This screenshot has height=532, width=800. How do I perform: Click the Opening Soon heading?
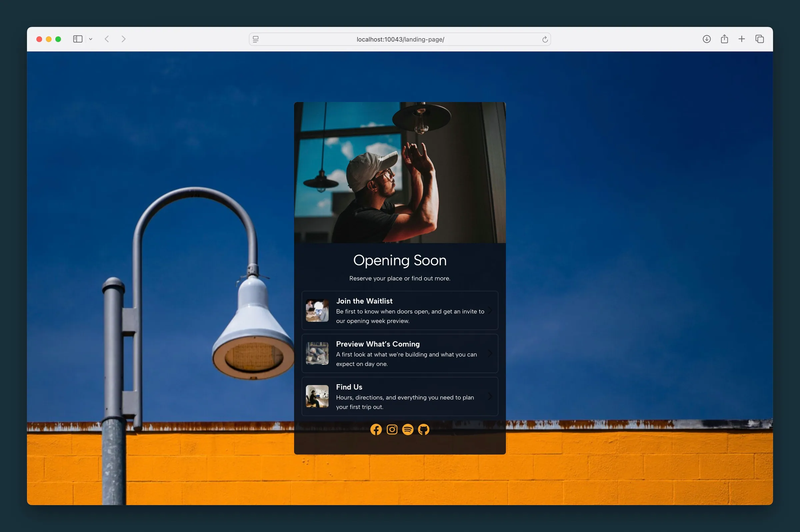(400, 261)
